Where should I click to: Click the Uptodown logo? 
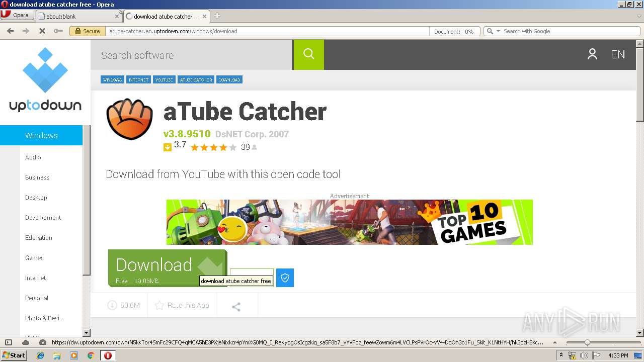click(x=45, y=80)
